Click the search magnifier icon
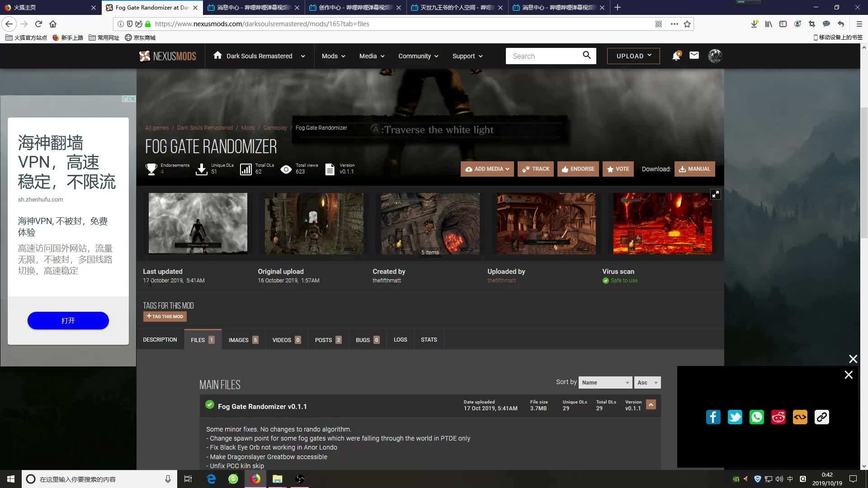Viewport: 868px width, 488px height. pyautogui.click(x=586, y=55)
